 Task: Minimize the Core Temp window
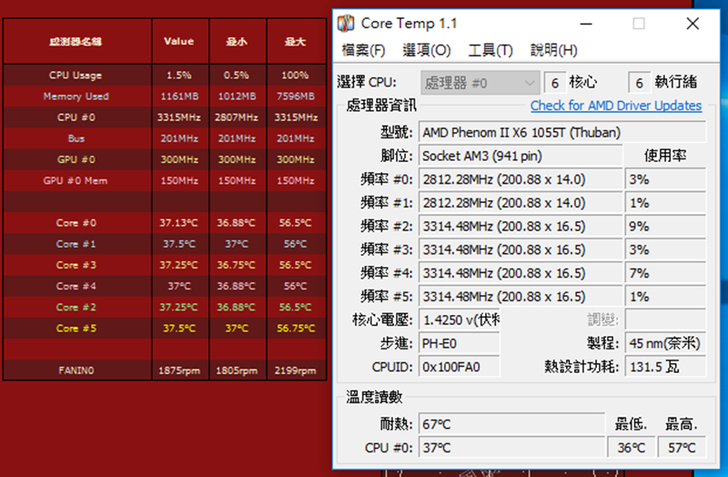point(586,24)
